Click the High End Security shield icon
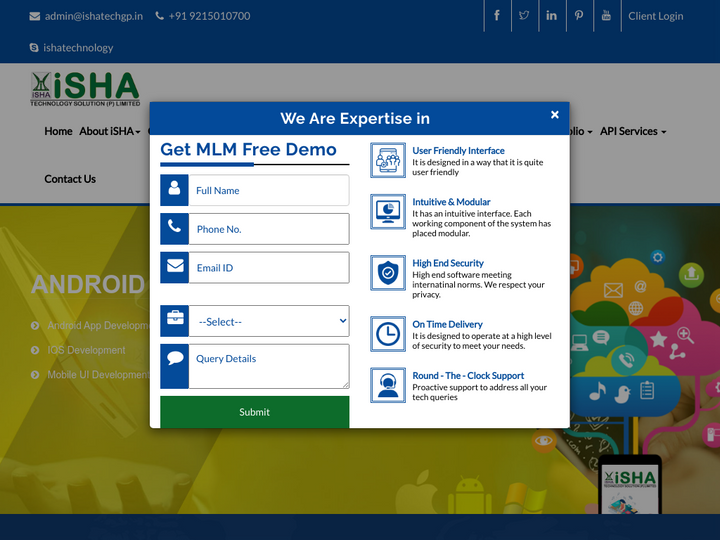 [x=388, y=273]
